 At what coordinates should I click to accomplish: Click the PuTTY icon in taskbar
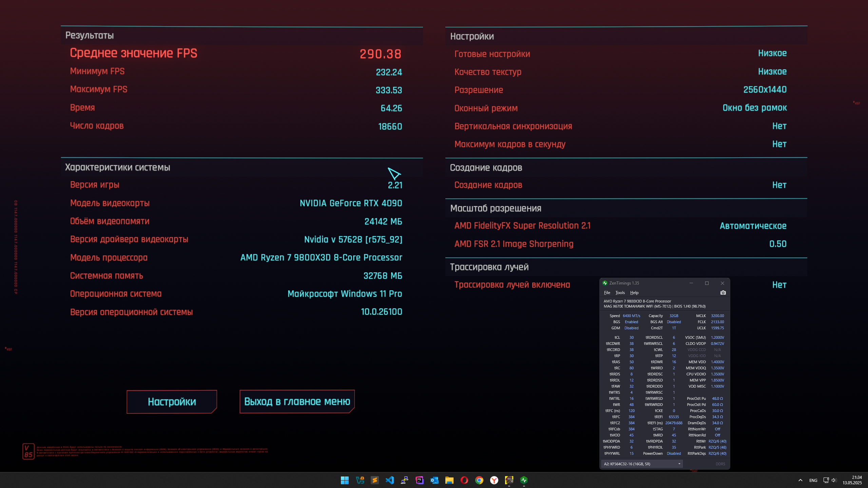coord(404,480)
